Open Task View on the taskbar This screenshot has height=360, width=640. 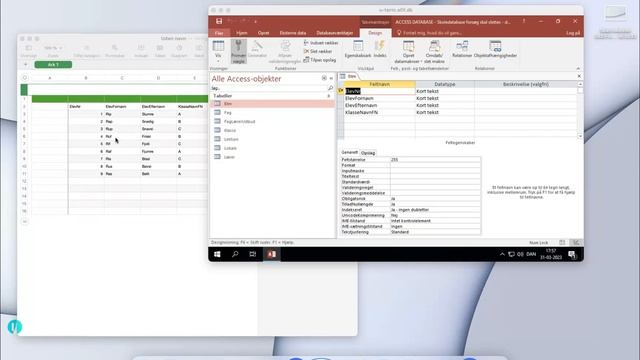click(253, 254)
